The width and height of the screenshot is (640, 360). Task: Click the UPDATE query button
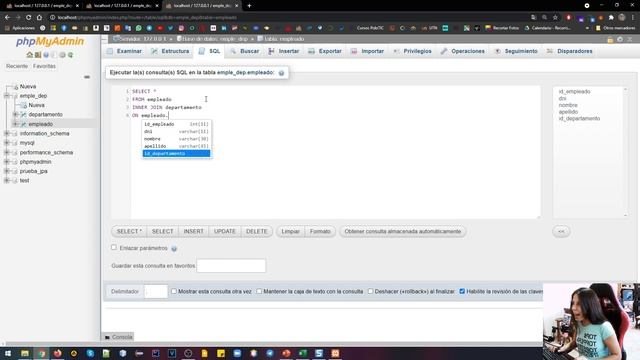pyautogui.click(x=225, y=231)
